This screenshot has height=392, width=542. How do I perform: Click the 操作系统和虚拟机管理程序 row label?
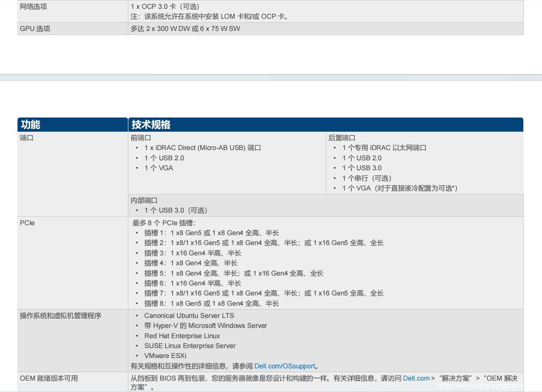60,316
